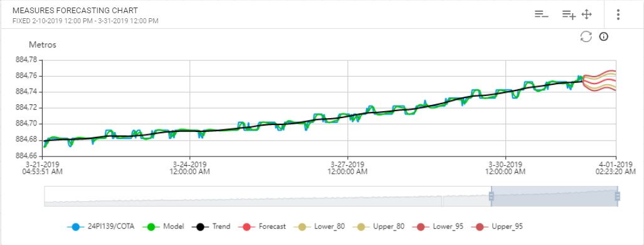Toggle the Upper_80 series in legend
Viewport: 644px width, 245px height.
coord(379,227)
